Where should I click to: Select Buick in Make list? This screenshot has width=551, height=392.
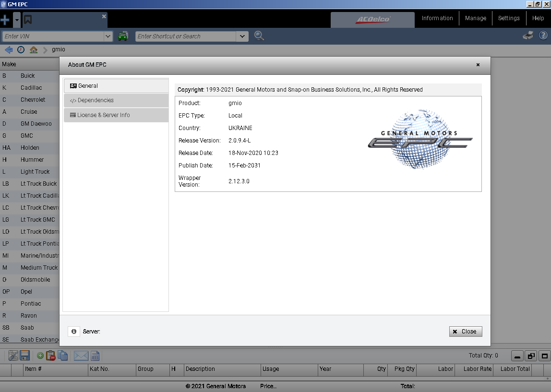tap(30, 76)
